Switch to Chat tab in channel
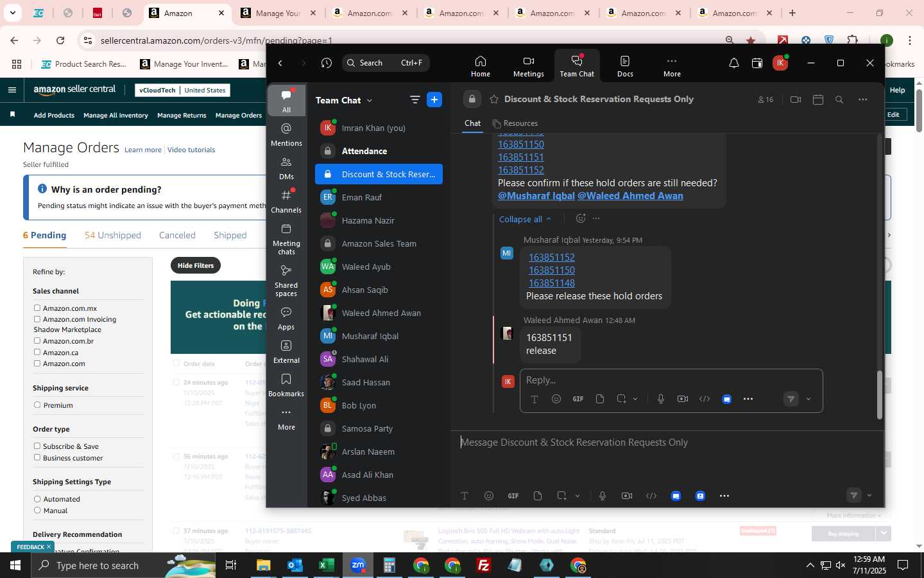The image size is (924, 578). pyautogui.click(x=472, y=123)
